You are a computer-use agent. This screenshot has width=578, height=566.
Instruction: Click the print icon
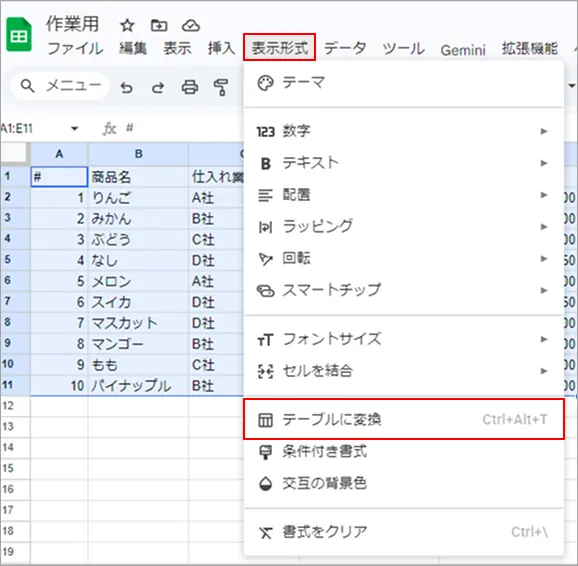(190, 87)
